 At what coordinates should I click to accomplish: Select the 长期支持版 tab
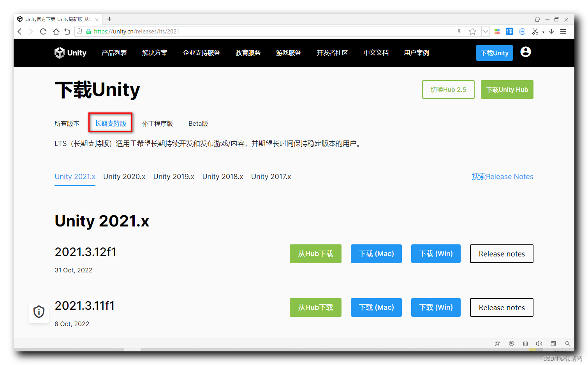[111, 123]
